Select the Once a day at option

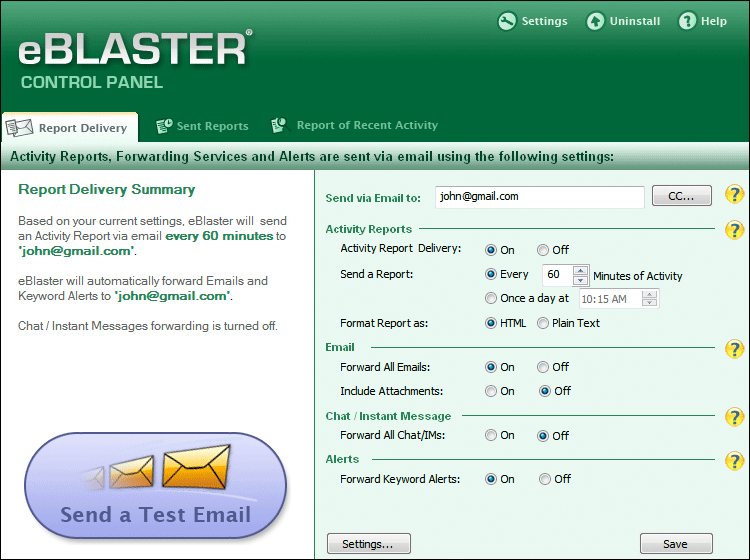pyautogui.click(x=491, y=298)
